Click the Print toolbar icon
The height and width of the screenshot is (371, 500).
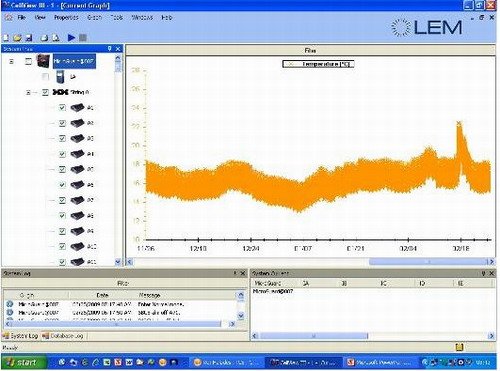pyautogui.click(x=44, y=38)
